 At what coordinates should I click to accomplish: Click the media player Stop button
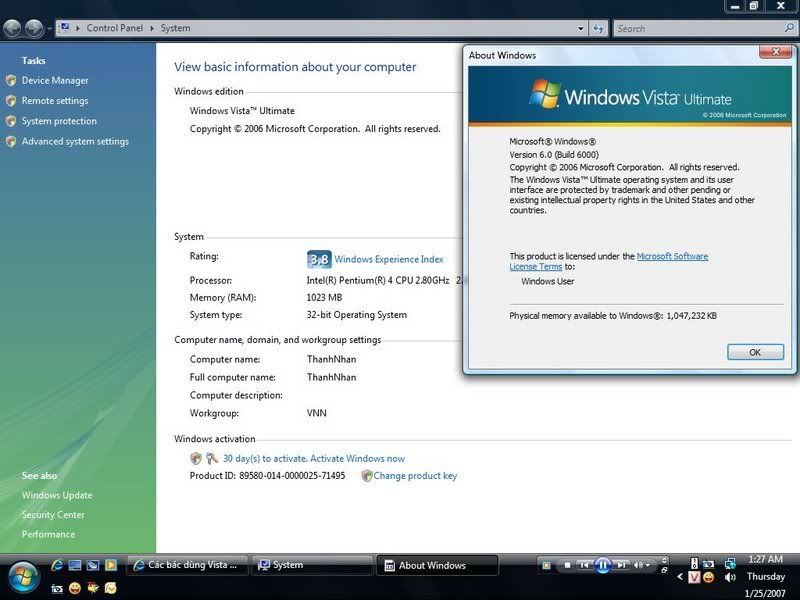point(567,565)
